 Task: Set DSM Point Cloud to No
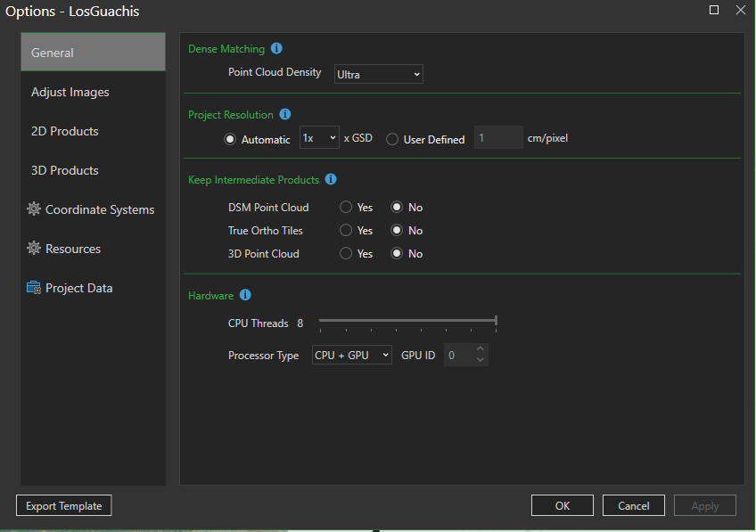coord(397,208)
